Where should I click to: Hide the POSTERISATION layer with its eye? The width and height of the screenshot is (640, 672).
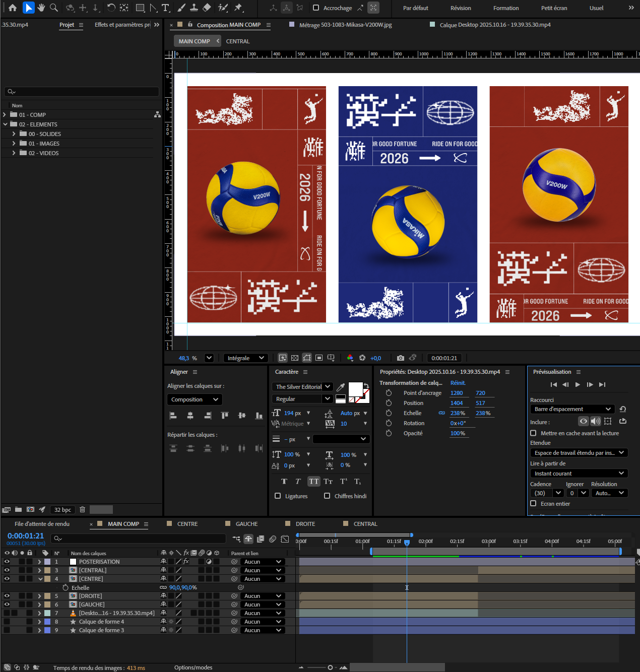[x=7, y=561]
